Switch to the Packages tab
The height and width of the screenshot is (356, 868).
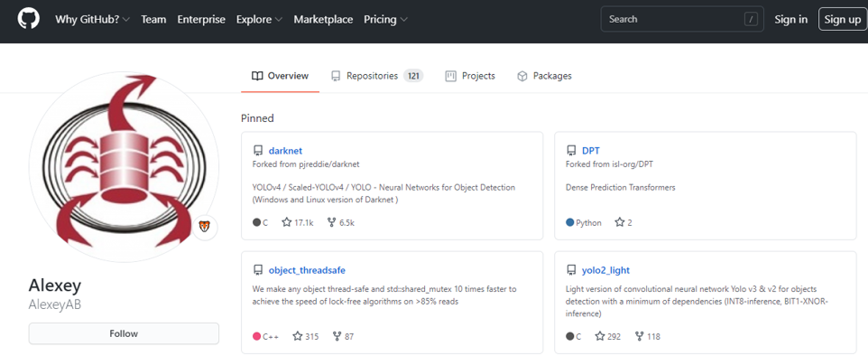pos(544,76)
